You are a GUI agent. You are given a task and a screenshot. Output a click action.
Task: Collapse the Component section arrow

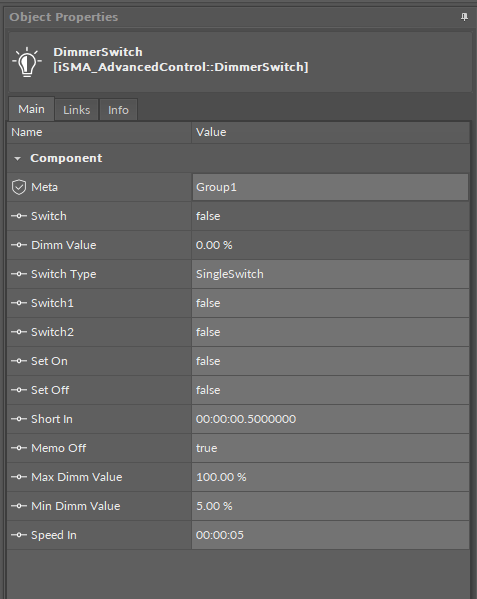tap(17, 159)
